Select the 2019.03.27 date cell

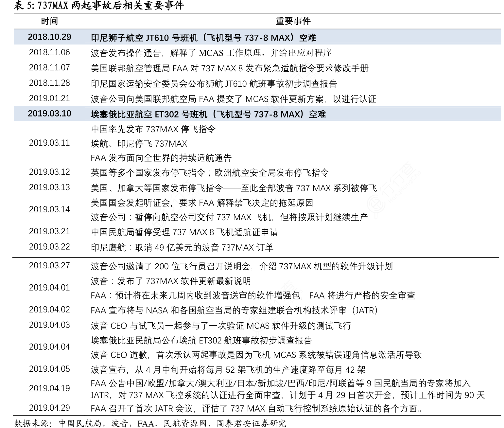click(49, 265)
